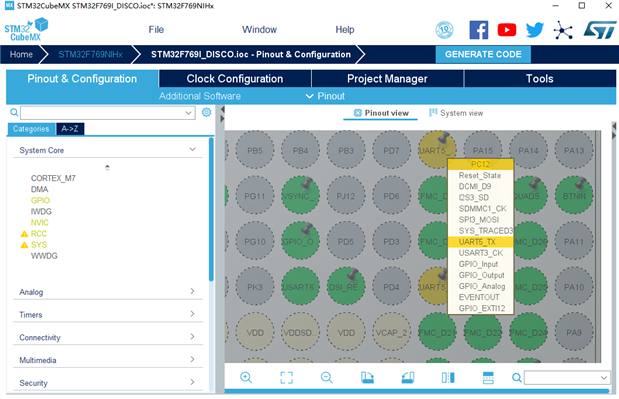Open the Facebook link icon
Image resolution: width=619 pixels, height=399 pixels.
[478, 30]
